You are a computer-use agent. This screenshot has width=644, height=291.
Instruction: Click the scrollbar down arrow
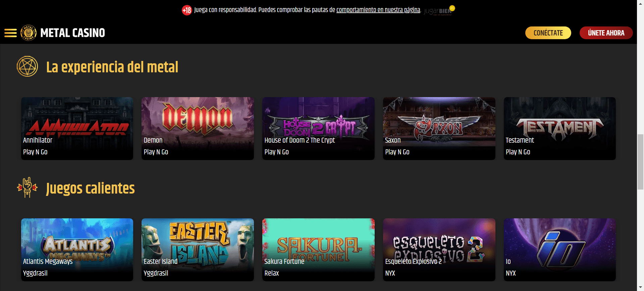point(640,287)
